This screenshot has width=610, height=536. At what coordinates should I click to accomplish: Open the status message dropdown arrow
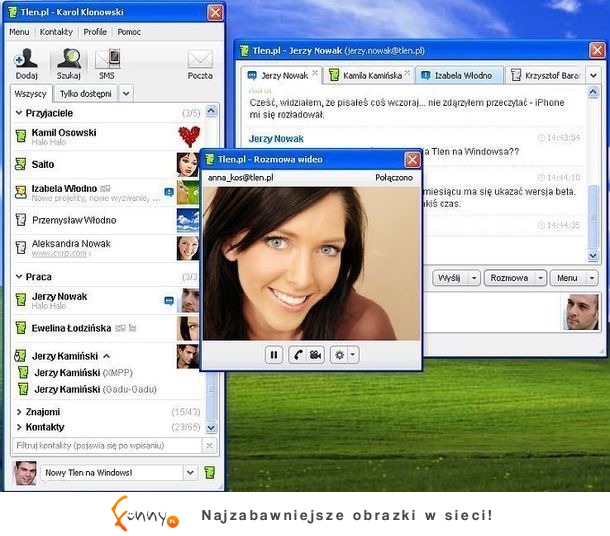point(190,473)
